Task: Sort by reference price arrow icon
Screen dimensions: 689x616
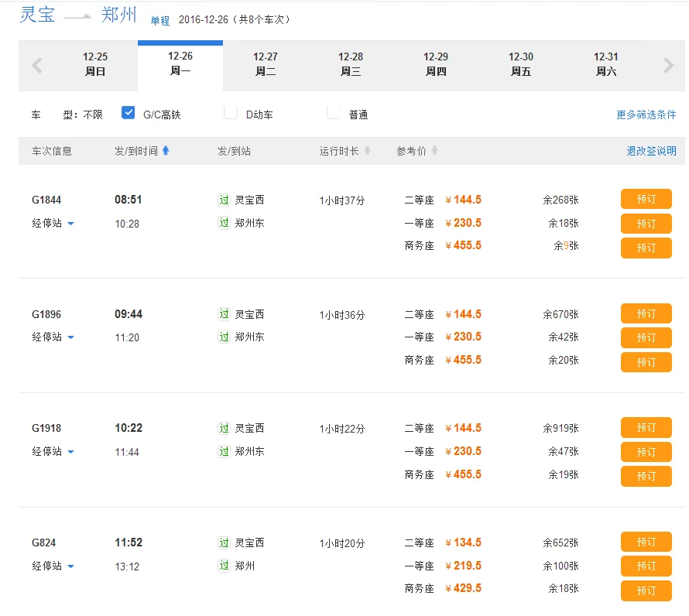Action: click(435, 151)
